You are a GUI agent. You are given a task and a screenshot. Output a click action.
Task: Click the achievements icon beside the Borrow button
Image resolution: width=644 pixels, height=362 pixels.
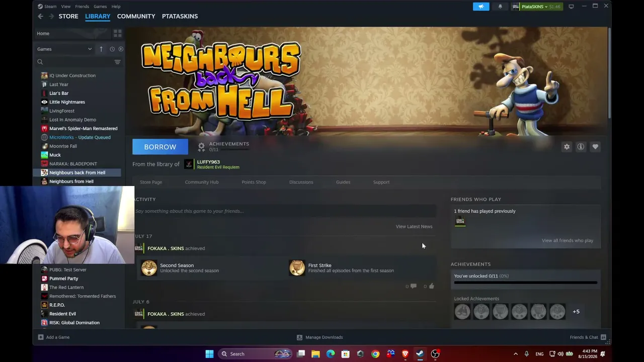201,147
